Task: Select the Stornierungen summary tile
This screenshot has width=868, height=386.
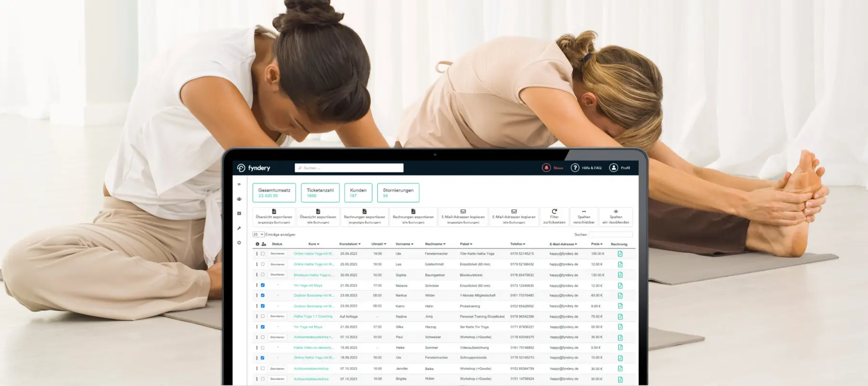Action: [x=398, y=193]
